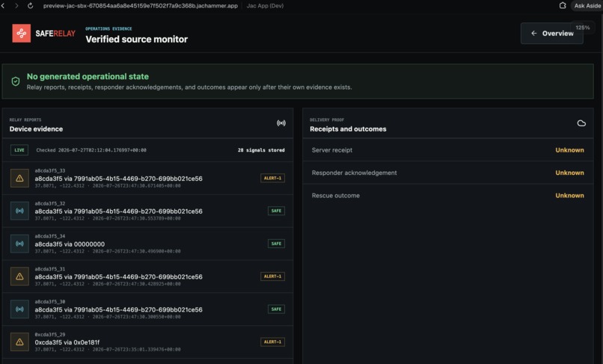
Task: Click ALERT-1 badge on a8cda3f5_33 row
Action: 272,178
